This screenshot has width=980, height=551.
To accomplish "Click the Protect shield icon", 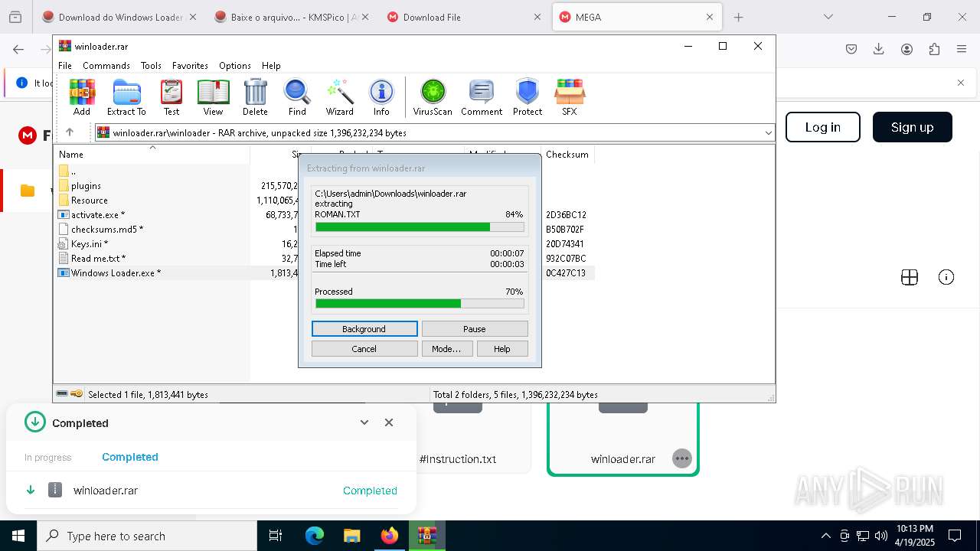I will click(x=528, y=97).
